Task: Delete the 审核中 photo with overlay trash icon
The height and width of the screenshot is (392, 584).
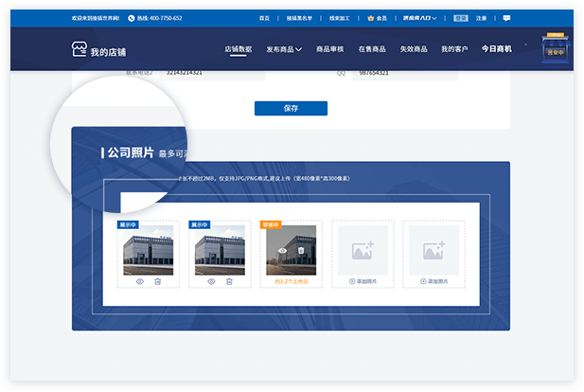Action: (301, 250)
